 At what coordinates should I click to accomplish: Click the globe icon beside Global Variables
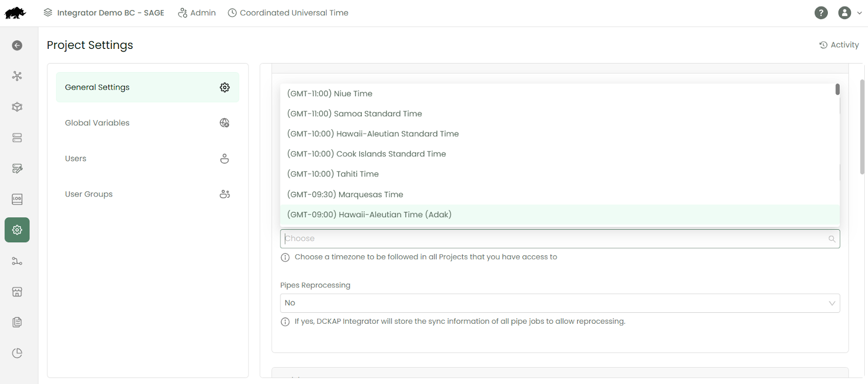point(225,123)
